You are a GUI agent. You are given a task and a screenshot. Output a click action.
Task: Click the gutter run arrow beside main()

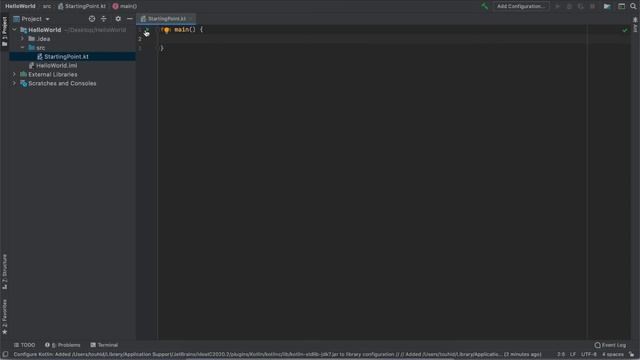[x=147, y=30]
